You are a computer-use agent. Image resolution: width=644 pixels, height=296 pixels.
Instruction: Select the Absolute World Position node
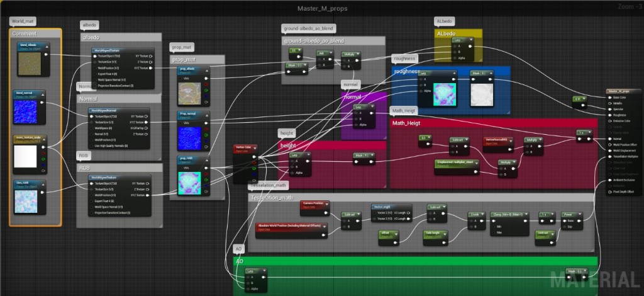click(292, 231)
